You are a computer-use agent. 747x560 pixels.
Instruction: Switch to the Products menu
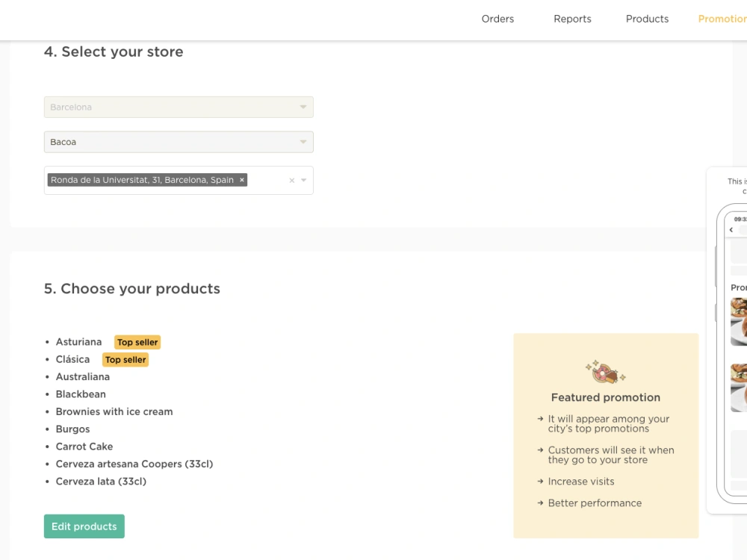point(648,19)
